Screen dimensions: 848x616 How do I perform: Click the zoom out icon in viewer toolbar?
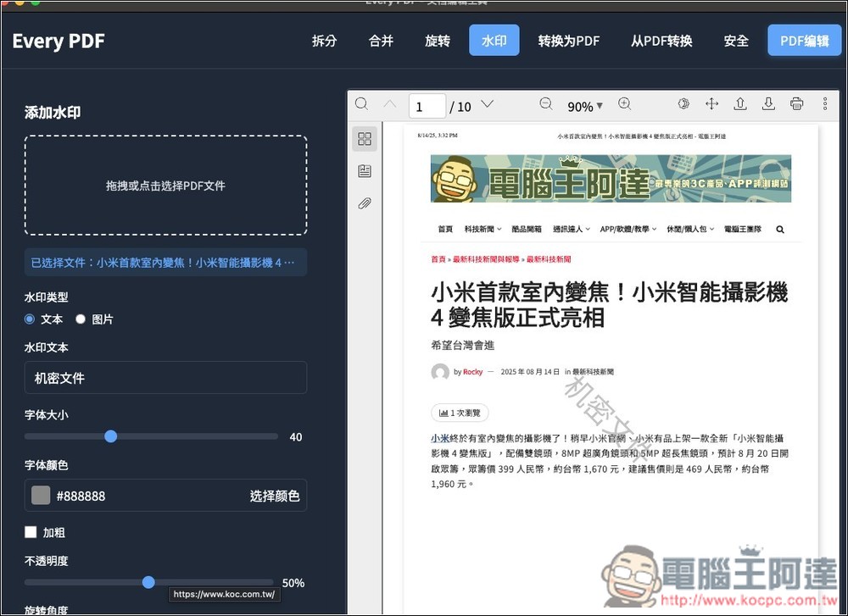546,103
